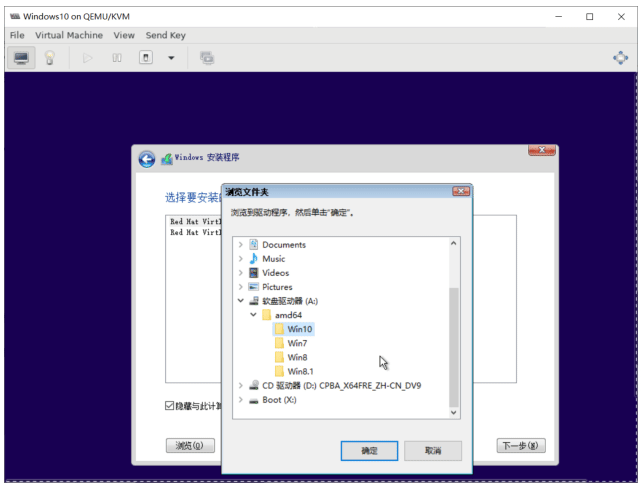Expand the CD drive (D:) node

240,385
